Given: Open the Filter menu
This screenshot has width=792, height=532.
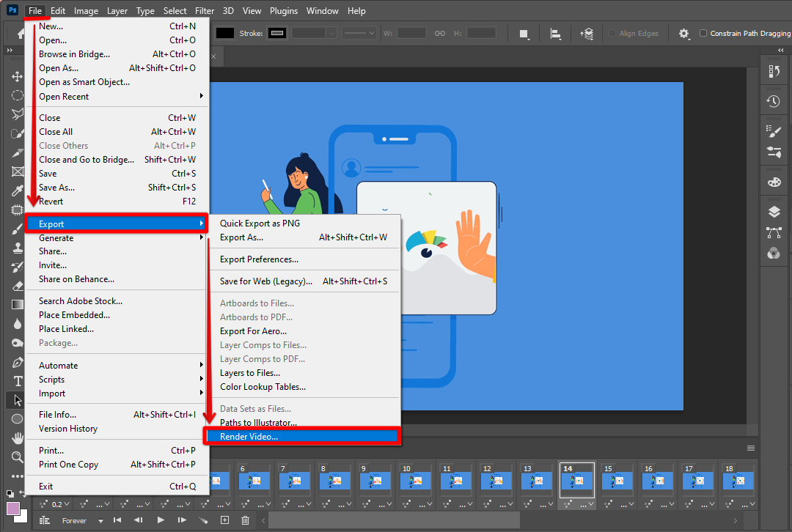Looking at the screenshot, I should coord(205,11).
